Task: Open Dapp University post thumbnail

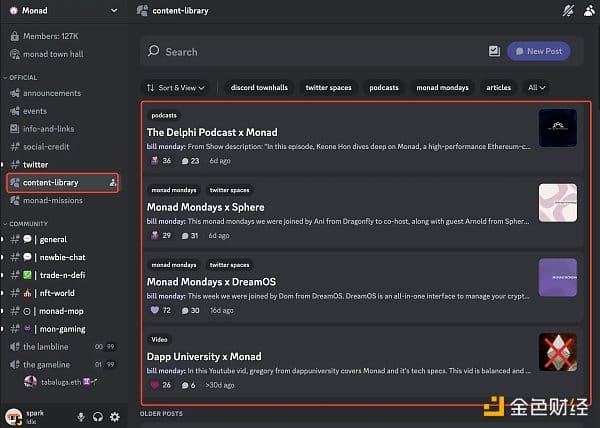Action: (558, 352)
